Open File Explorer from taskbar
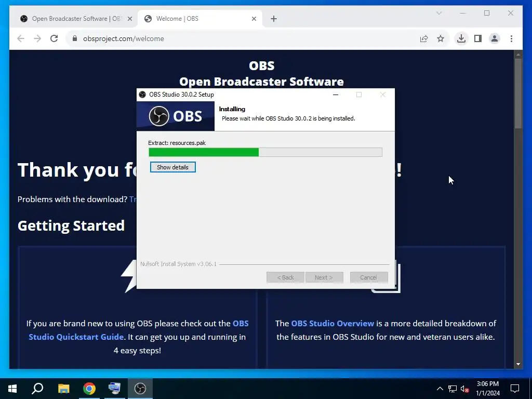Viewport: 532px width, 399px height. (x=63, y=389)
